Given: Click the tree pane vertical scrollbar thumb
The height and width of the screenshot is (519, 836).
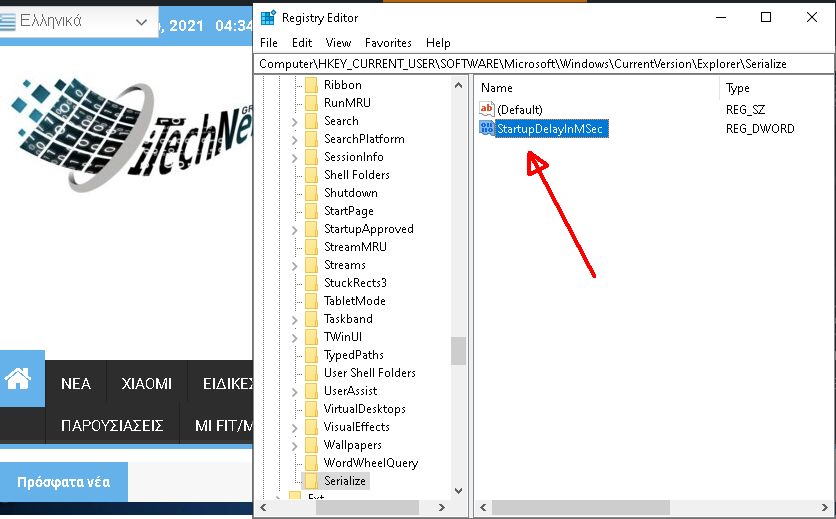Looking at the screenshot, I should (x=458, y=351).
